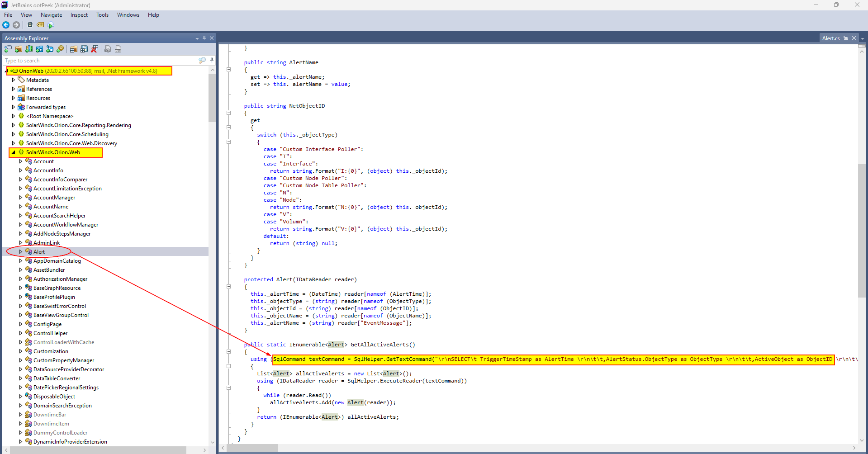Toggle the pin on the Alert.cs tab
Screen dimensions: 868x454
[x=846, y=38]
